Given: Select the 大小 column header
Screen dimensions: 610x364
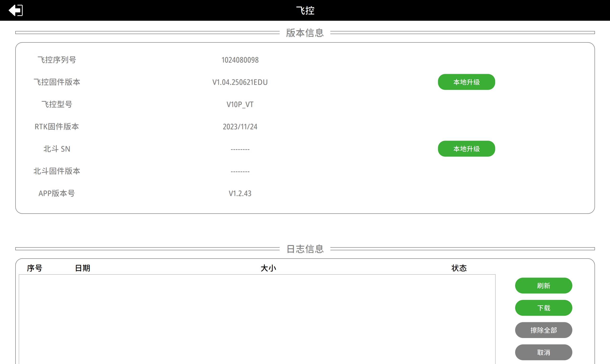Looking at the screenshot, I should pos(268,268).
